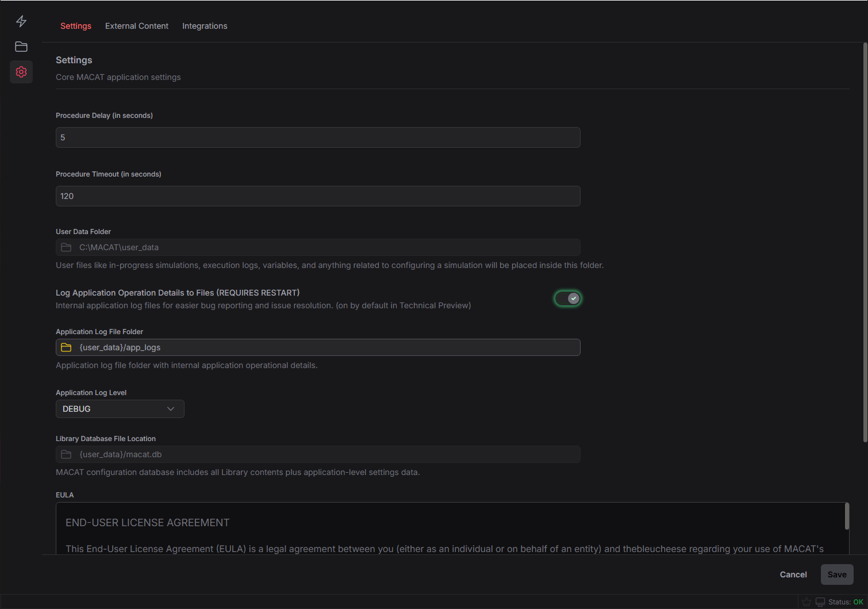Image resolution: width=868 pixels, height=609 pixels.
Task: Select the Settings gear icon in sidebar
Action: tap(21, 72)
